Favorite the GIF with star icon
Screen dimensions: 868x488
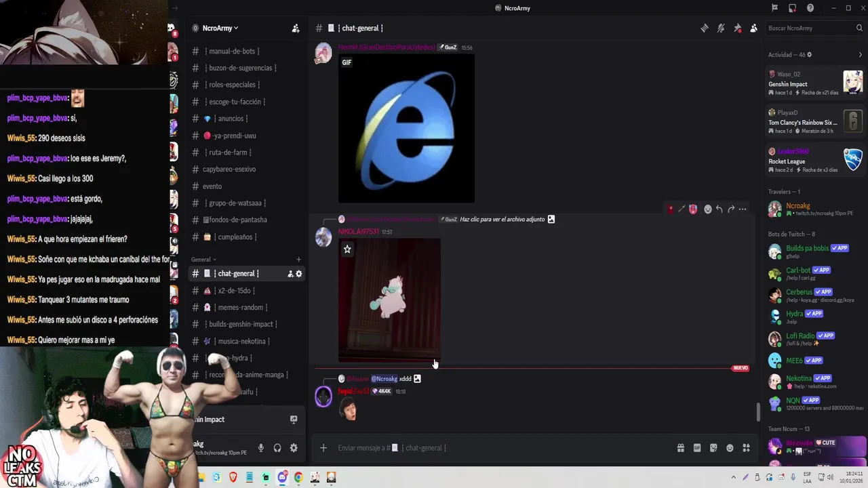point(347,249)
